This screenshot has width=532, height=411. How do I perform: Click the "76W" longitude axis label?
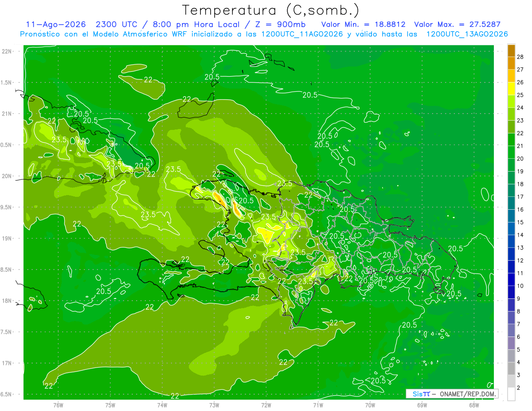(58, 405)
